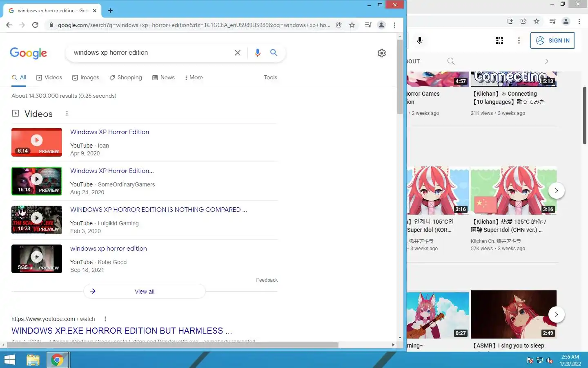Play the 6:14 video preview thumbnail
The height and width of the screenshot is (368, 588).
coord(37,142)
